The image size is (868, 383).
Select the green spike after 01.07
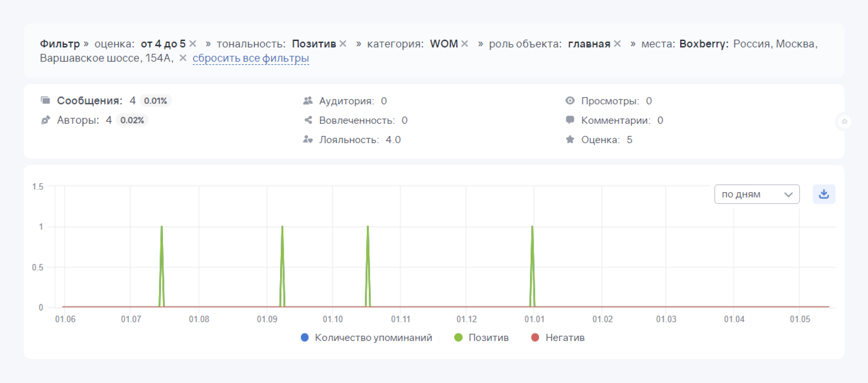point(162,266)
